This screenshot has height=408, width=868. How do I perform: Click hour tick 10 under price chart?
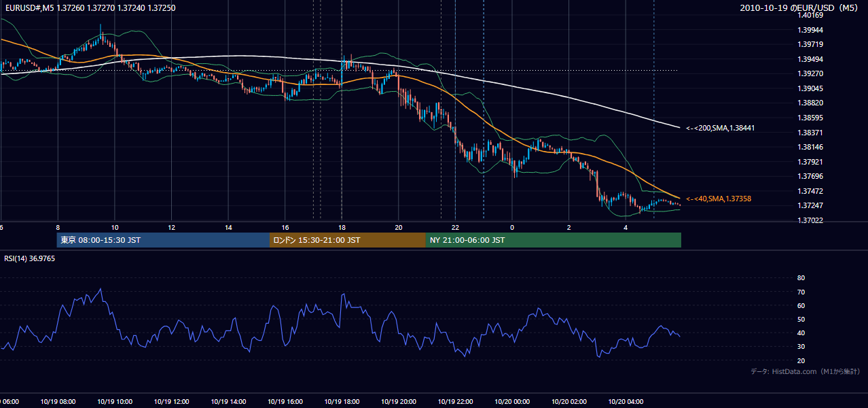pyautogui.click(x=115, y=227)
